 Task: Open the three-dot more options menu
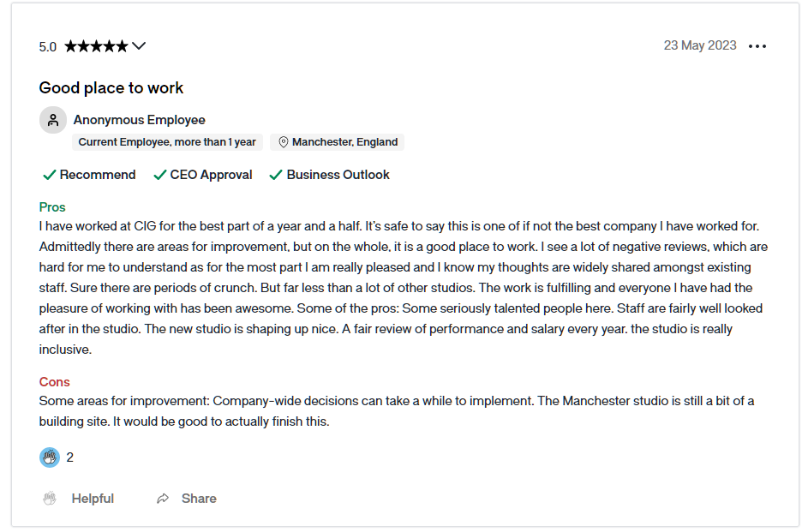pos(757,46)
